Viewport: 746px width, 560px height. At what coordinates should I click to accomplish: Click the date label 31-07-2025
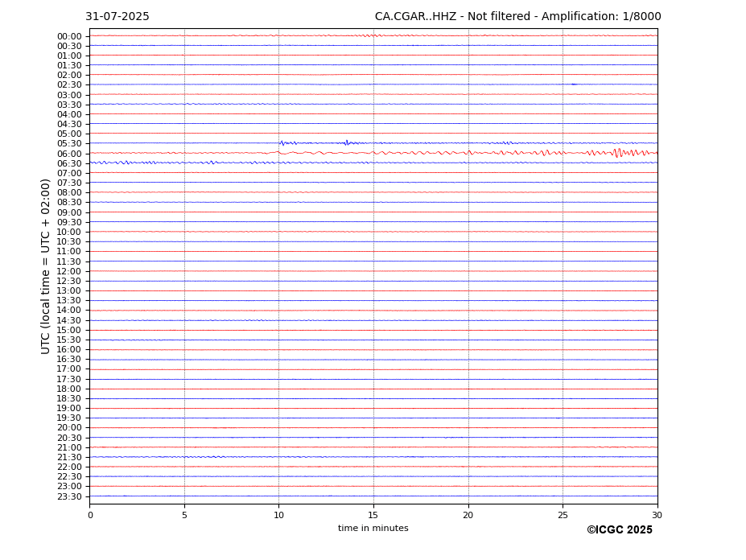pyautogui.click(x=117, y=17)
